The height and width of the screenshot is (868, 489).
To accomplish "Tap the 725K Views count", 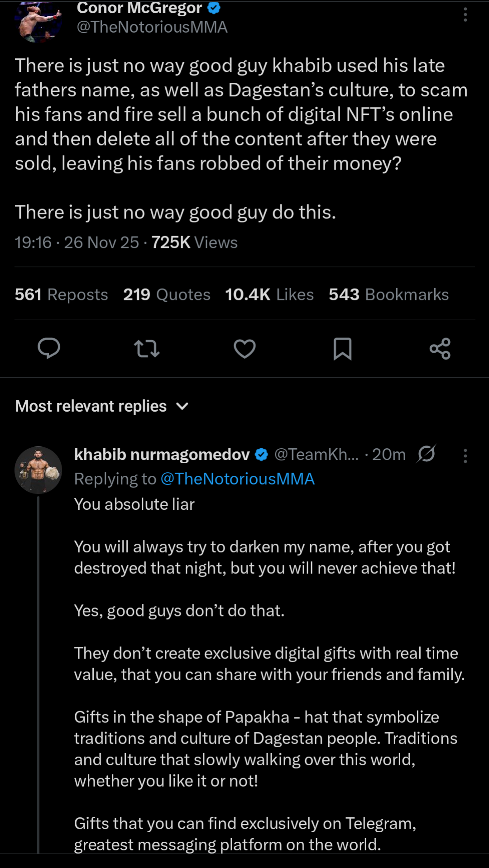I will 194,242.
